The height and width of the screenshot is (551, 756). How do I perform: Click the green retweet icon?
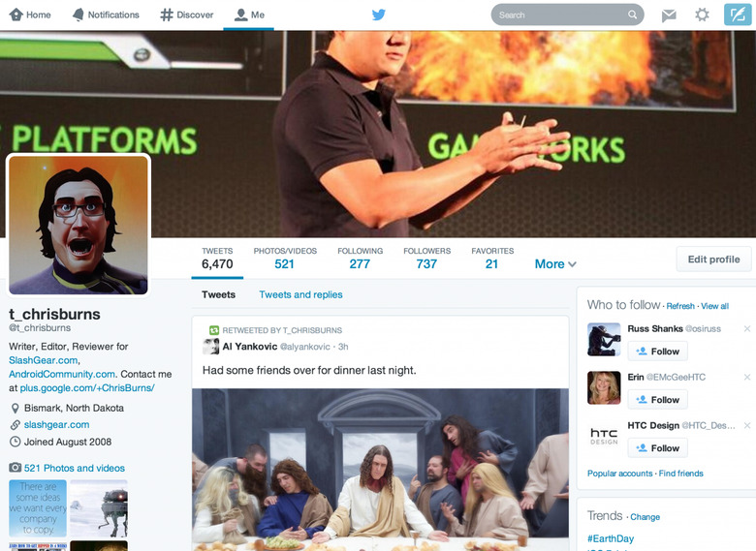pyautogui.click(x=214, y=330)
